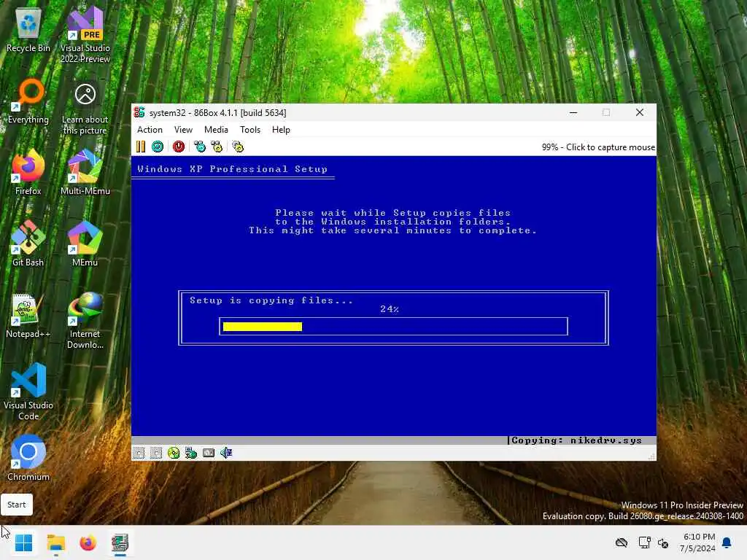Click the 86Box title bar app icon
The image size is (747, 560).
pyautogui.click(x=139, y=112)
